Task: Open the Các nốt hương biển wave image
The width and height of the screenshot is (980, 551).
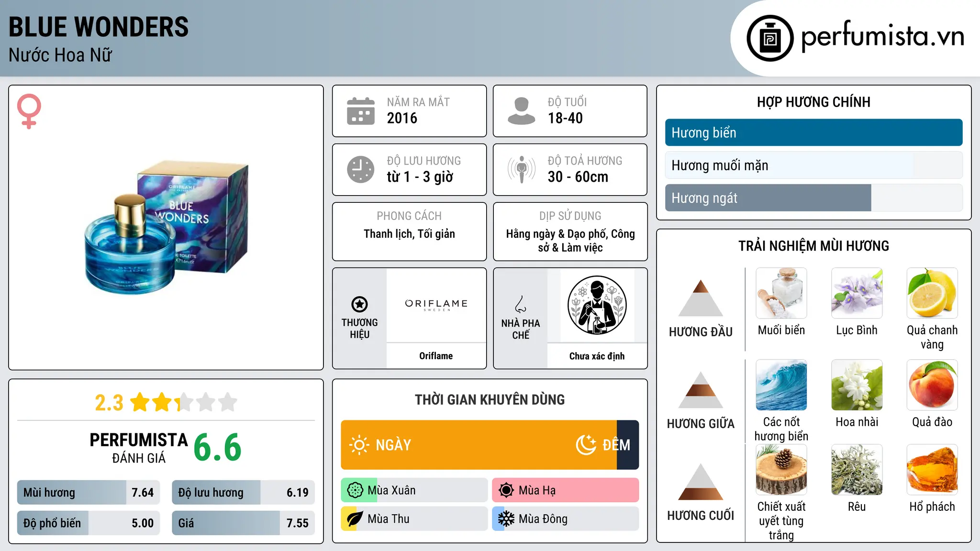Action: pyautogui.click(x=781, y=385)
